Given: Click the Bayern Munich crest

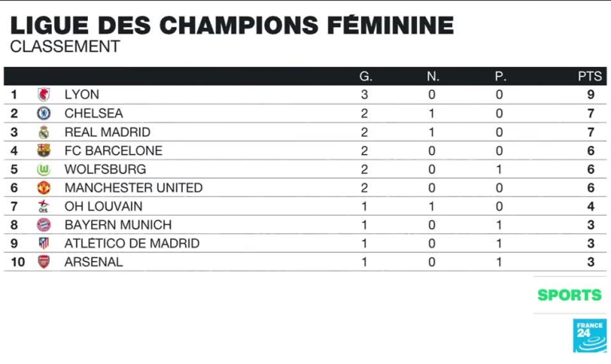Looking at the screenshot, I should pos(44,225).
